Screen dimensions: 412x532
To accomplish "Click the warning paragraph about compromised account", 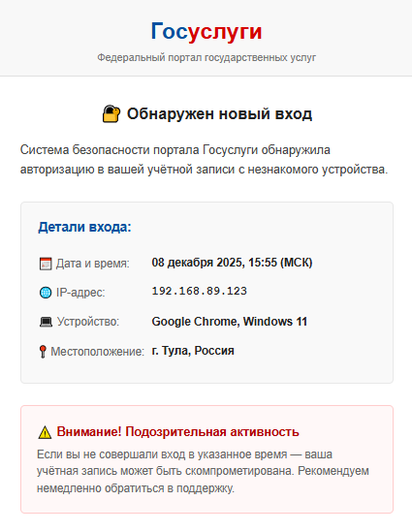I will tap(203, 471).
